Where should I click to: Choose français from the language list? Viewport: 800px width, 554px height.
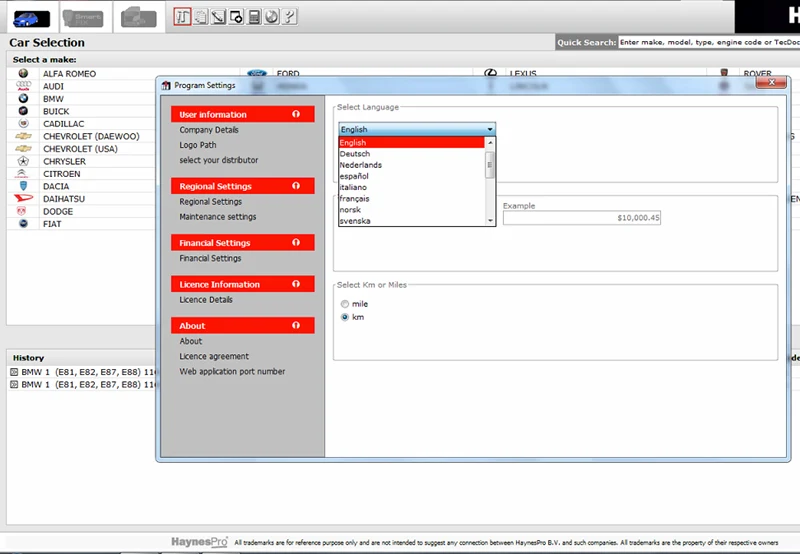coord(411,198)
